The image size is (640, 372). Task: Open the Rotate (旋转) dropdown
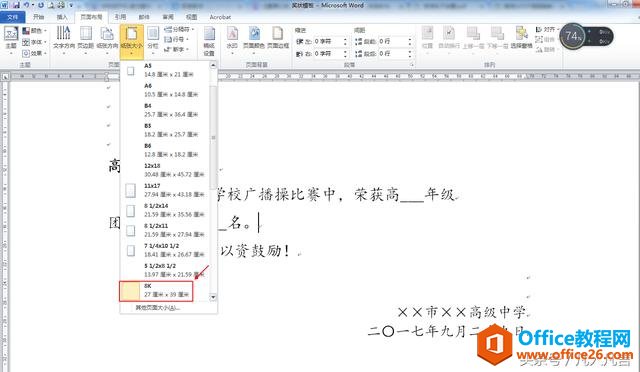(x=546, y=49)
